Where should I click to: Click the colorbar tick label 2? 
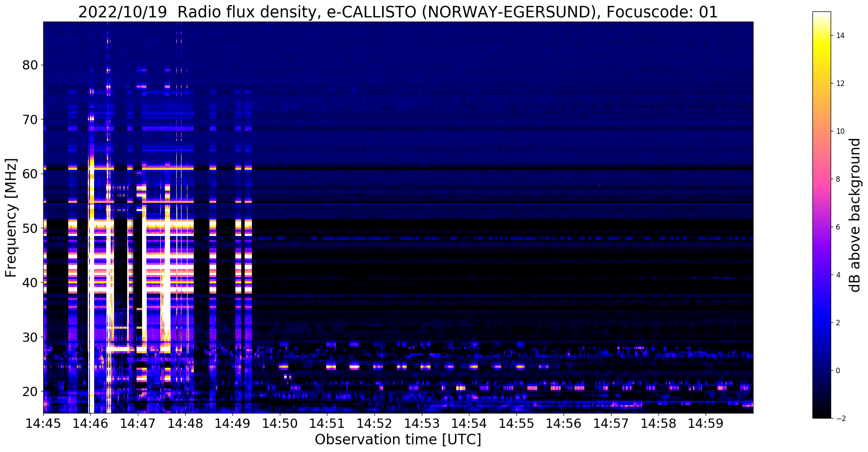point(837,323)
